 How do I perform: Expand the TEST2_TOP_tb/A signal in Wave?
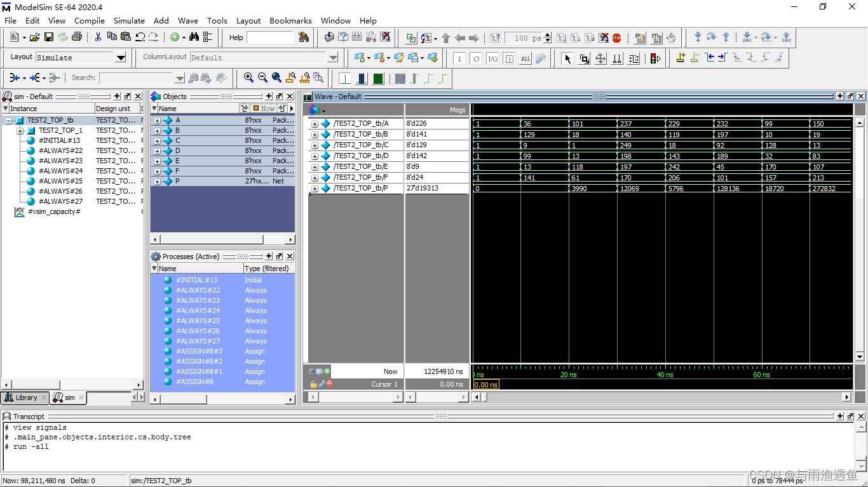(x=315, y=123)
